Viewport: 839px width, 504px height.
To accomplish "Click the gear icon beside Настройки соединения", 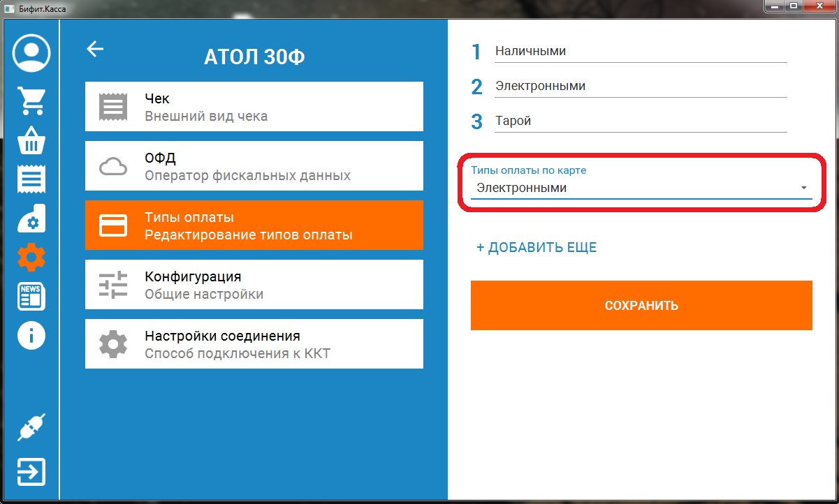I will 113,344.
